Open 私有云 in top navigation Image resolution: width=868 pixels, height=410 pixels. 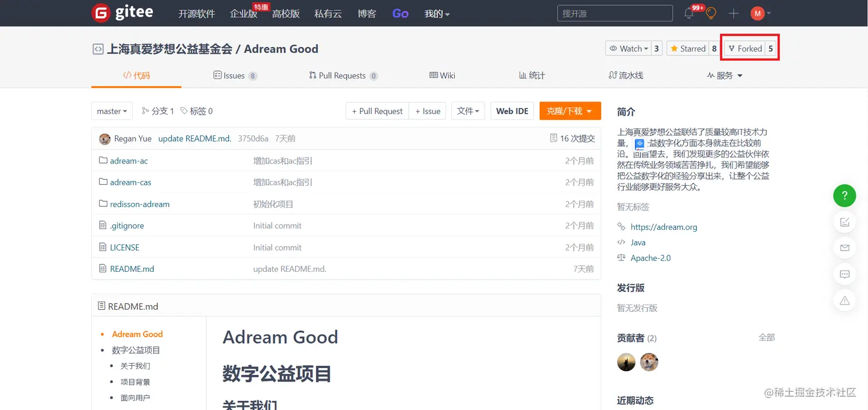pos(328,14)
